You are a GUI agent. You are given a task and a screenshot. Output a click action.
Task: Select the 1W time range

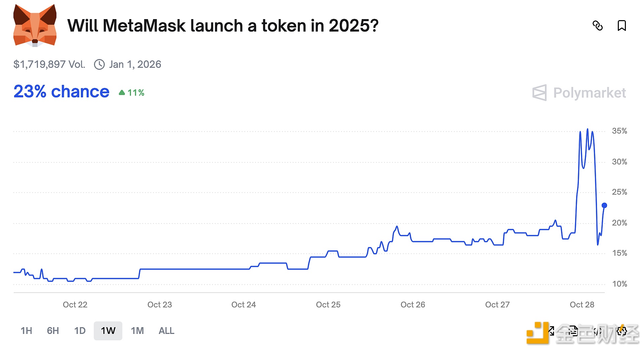(108, 331)
